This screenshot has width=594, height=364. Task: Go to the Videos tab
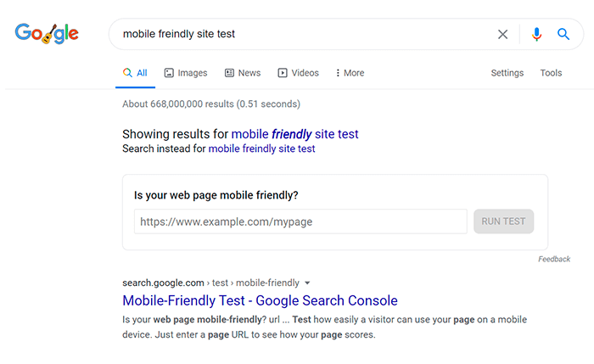[298, 73]
